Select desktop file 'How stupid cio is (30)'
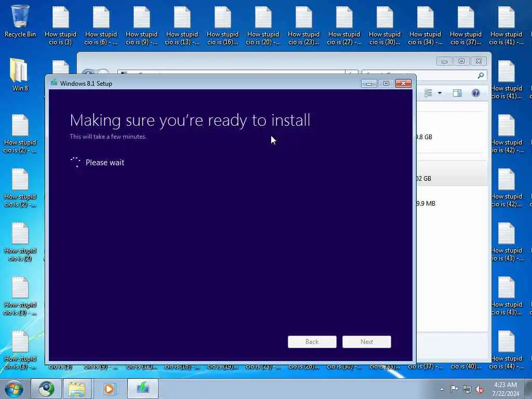 [x=385, y=26]
